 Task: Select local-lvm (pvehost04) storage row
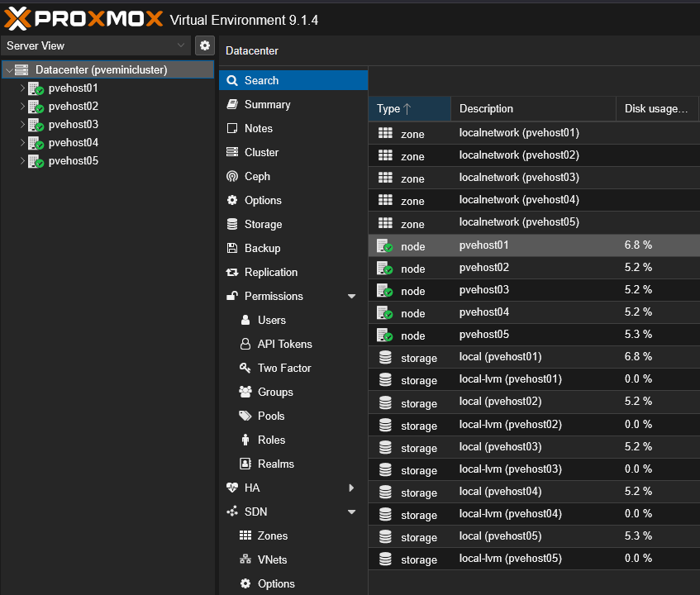(534, 514)
